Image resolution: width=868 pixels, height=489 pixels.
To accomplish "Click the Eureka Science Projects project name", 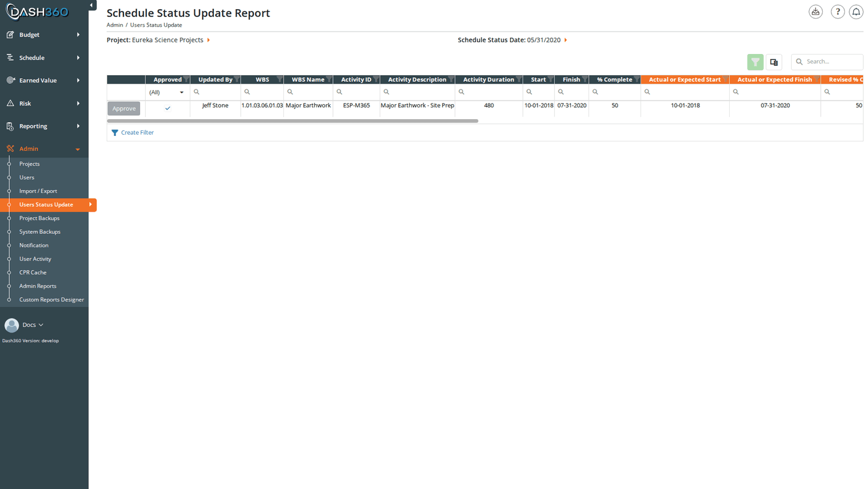I will pyautogui.click(x=167, y=40).
